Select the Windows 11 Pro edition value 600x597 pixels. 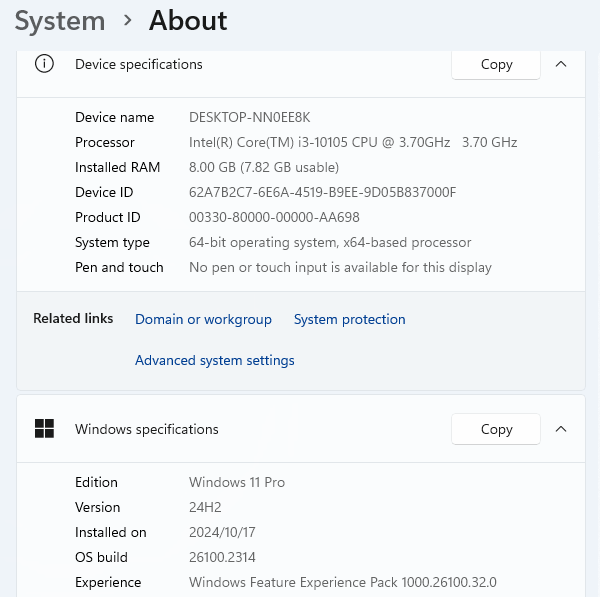click(x=237, y=482)
